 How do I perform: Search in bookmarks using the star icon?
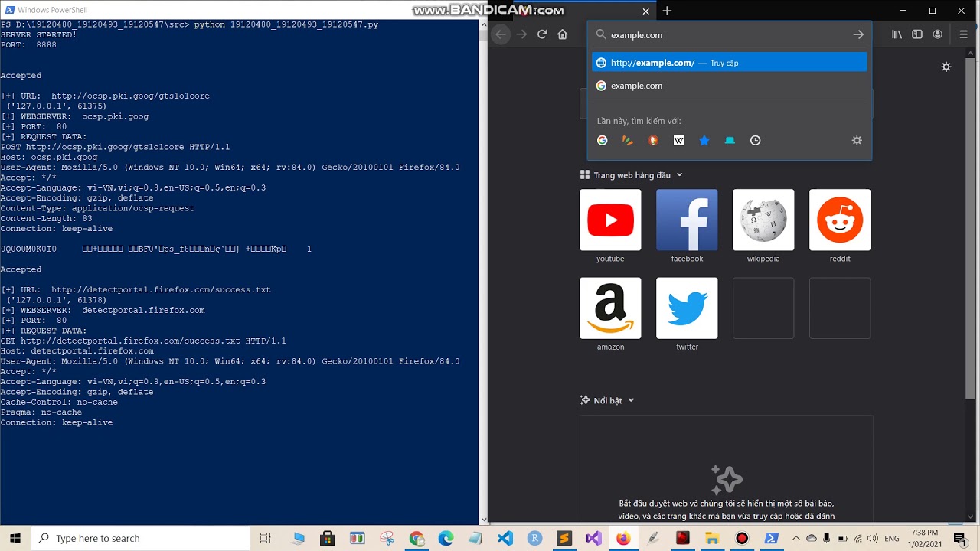704,140
